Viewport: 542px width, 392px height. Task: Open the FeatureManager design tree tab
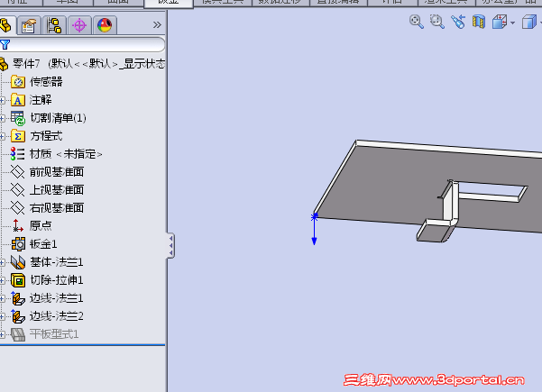[x=6, y=25]
